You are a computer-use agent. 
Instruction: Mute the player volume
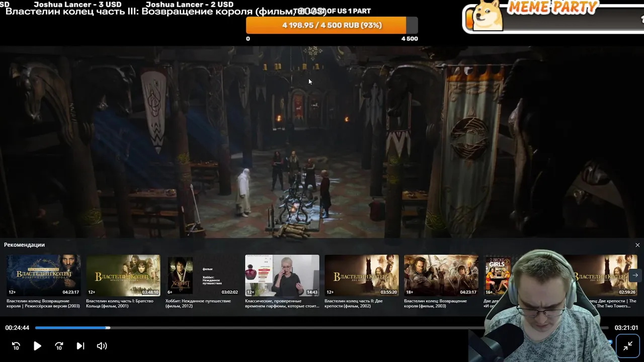click(102, 346)
